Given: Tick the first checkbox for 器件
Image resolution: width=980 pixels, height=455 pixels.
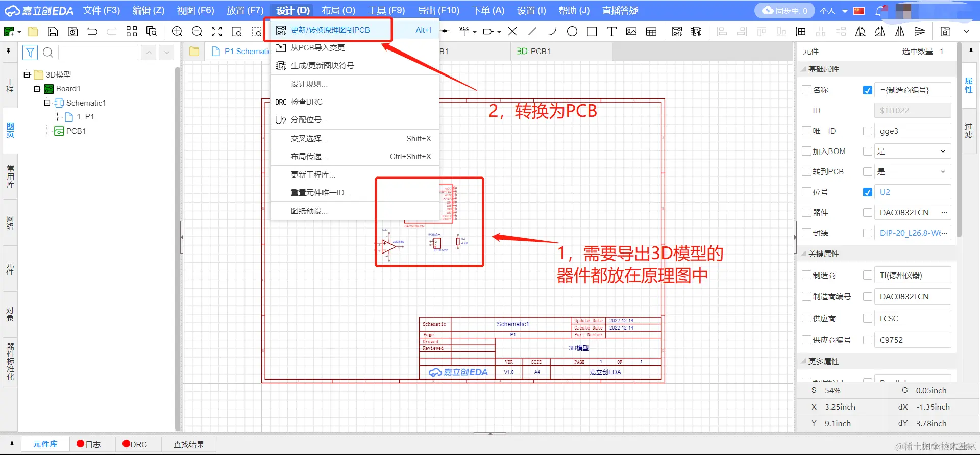Looking at the screenshot, I should point(806,212).
